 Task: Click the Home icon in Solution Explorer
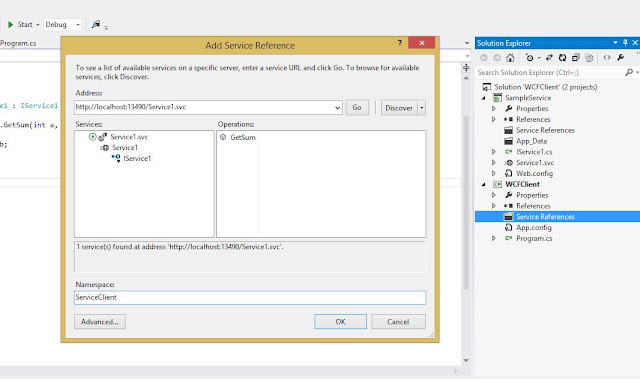point(510,58)
